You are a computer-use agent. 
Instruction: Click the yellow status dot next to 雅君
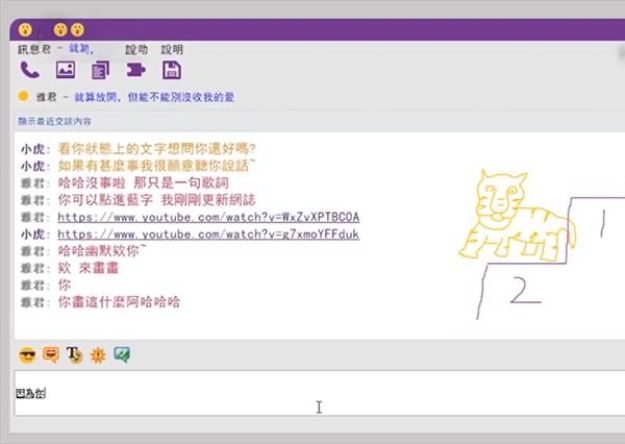pos(23,97)
